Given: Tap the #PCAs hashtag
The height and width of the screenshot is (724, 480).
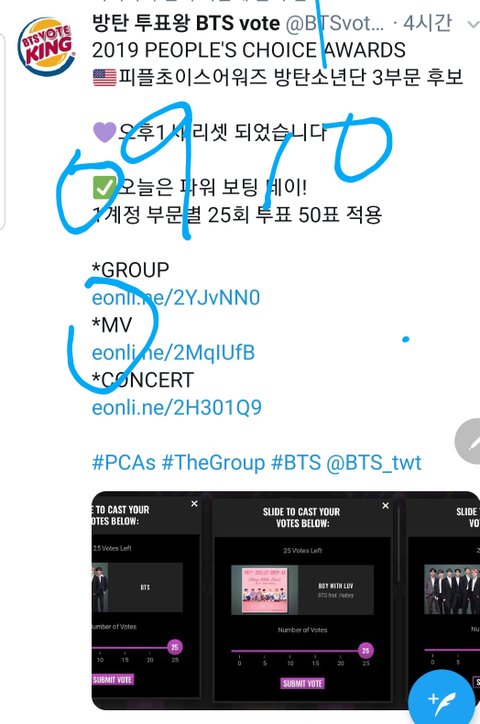Looking at the screenshot, I should tap(124, 462).
